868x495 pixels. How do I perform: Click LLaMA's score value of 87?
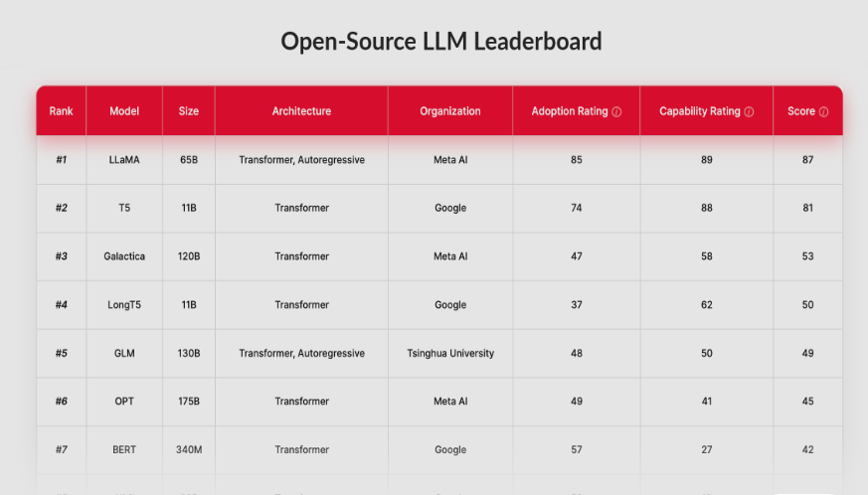pos(807,160)
